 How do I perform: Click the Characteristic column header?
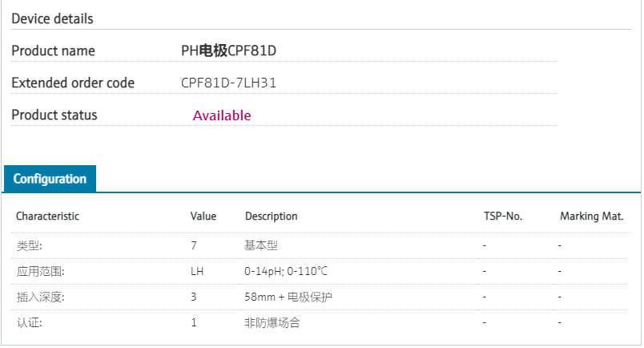[x=47, y=216]
